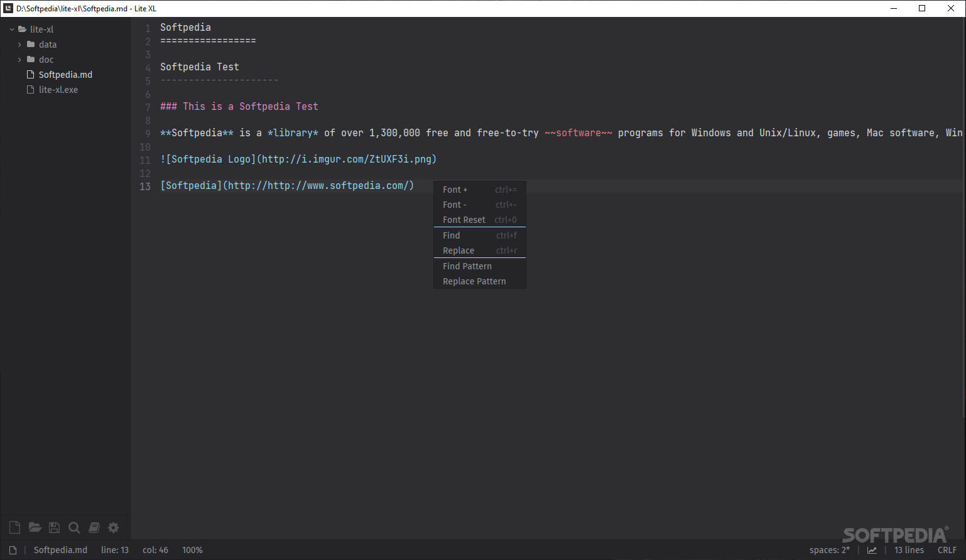
Task: Collapse the lite-xl root folder chevron
Action: [12, 29]
